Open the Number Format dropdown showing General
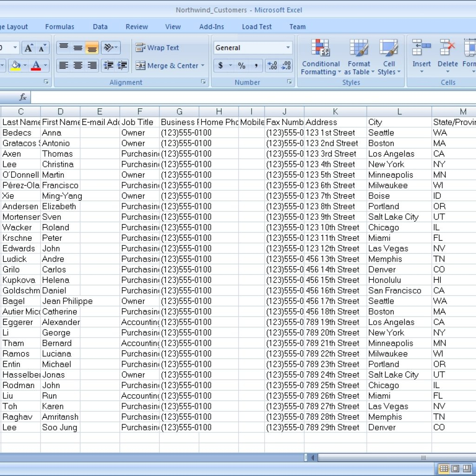The image size is (476, 476). (x=252, y=47)
